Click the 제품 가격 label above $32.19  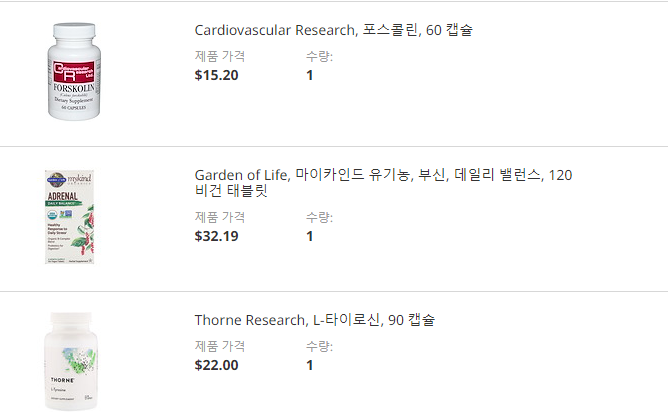pyautogui.click(x=219, y=217)
